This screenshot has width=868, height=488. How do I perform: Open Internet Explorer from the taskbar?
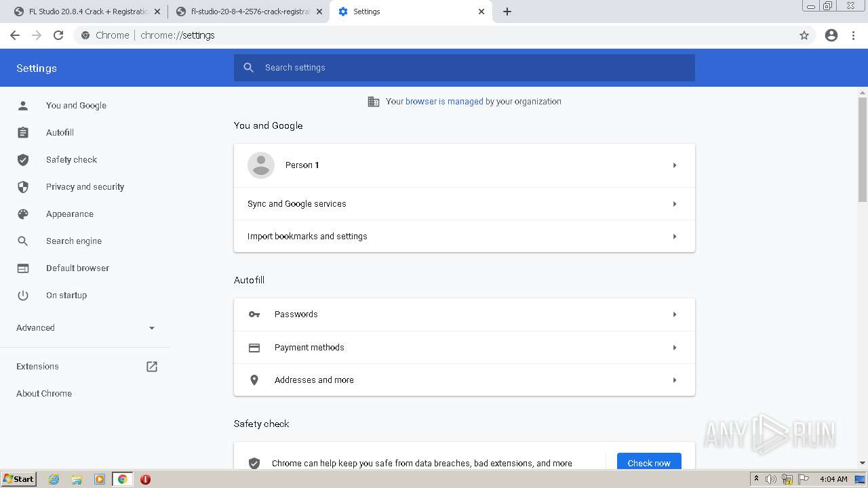click(54, 479)
